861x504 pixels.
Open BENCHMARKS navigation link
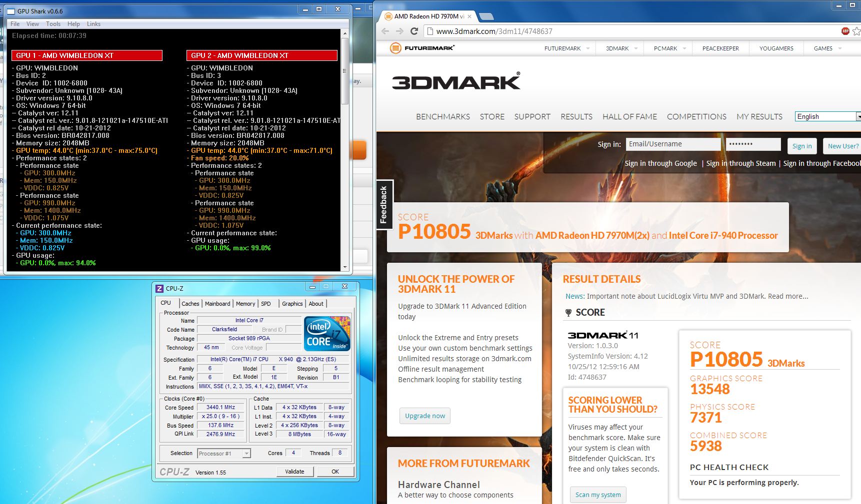click(443, 116)
